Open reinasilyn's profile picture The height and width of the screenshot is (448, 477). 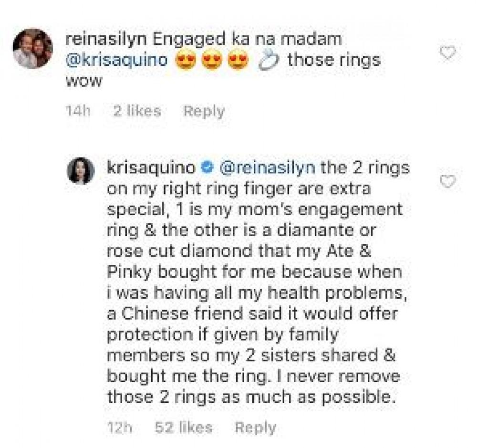pyautogui.click(x=32, y=48)
